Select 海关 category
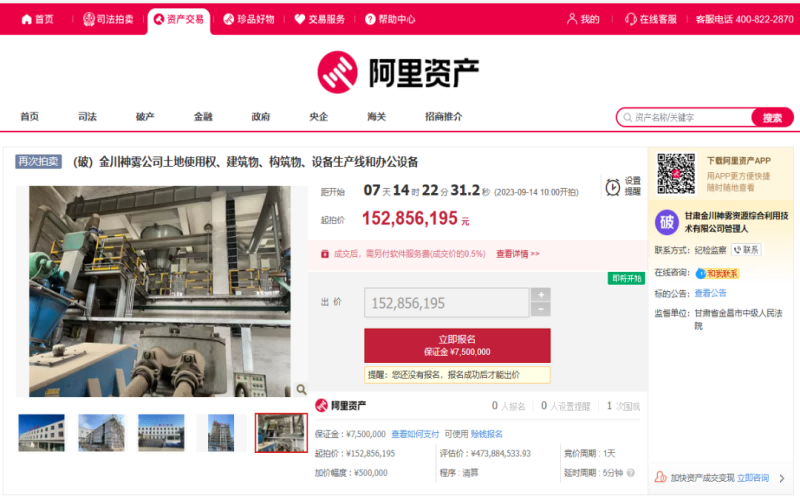The width and height of the screenshot is (800, 500). [x=377, y=116]
